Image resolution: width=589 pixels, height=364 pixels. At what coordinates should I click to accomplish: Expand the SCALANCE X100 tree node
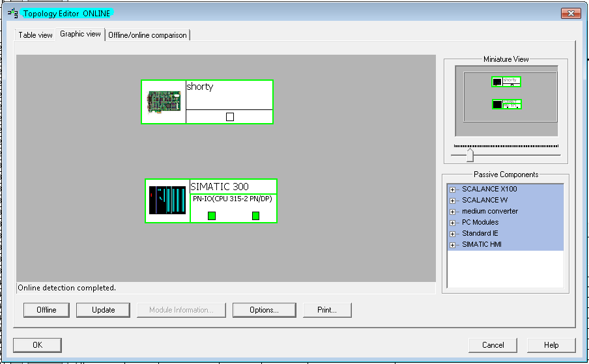pos(452,189)
